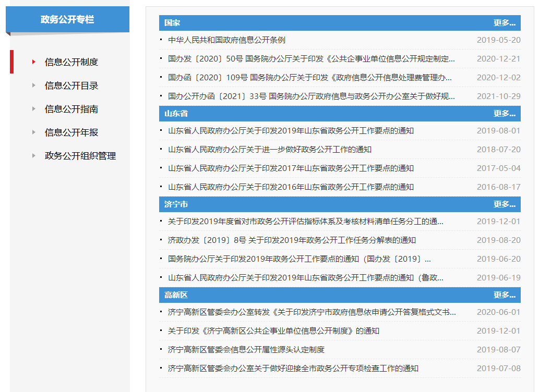Viewport: 539px width, 392px height.
Task: Show more in 山东省 section
Action: click(504, 114)
